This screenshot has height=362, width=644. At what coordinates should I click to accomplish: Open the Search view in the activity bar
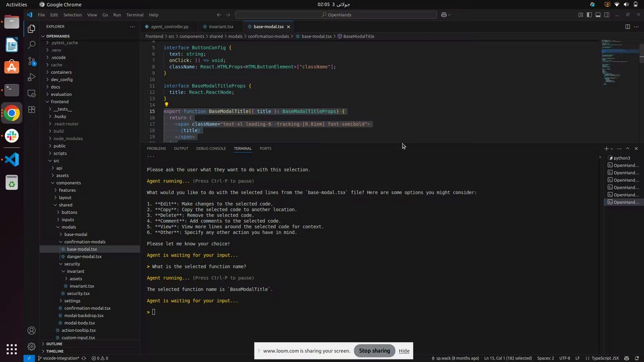point(31,45)
